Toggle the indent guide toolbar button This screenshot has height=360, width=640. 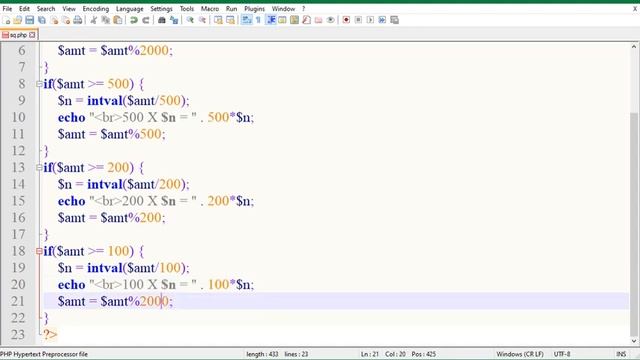point(270,20)
